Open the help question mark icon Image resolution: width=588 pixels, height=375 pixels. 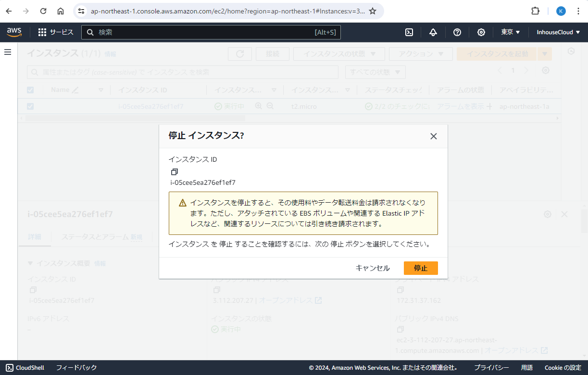(x=457, y=32)
